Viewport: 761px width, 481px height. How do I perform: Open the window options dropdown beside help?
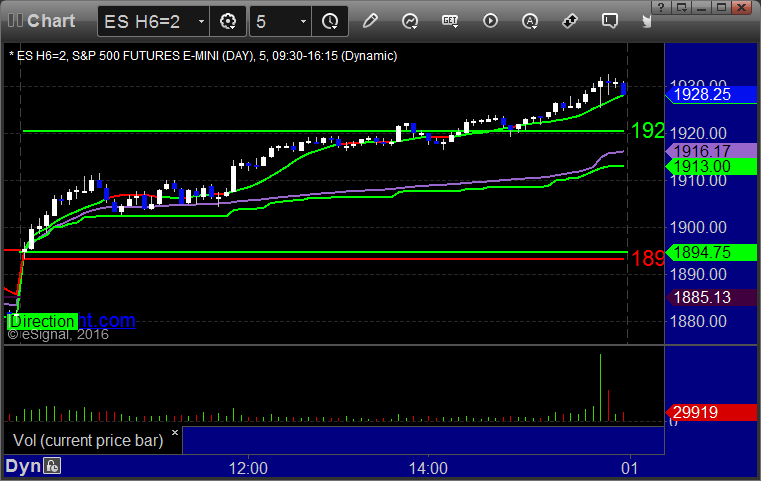tap(682, 7)
